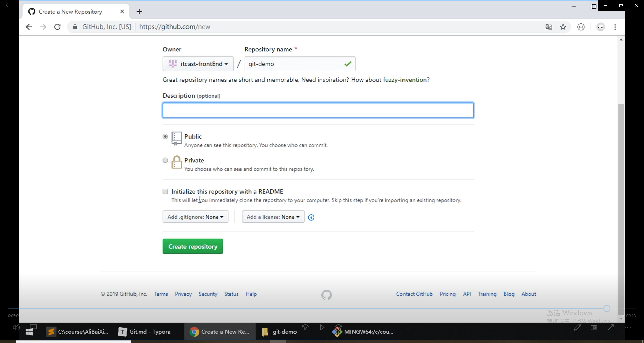Click the Description input field
Image resolution: width=644 pixels, height=343 pixels.
click(318, 110)
